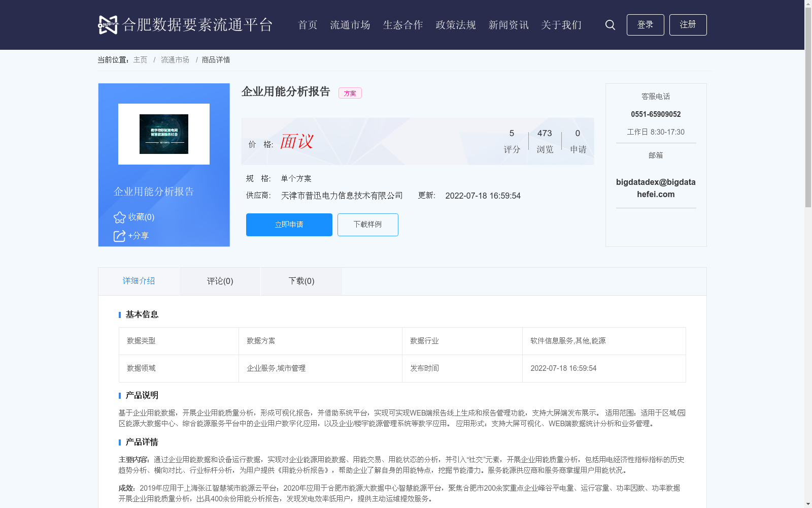Click 基本信息 section heading

coord(142,314)
